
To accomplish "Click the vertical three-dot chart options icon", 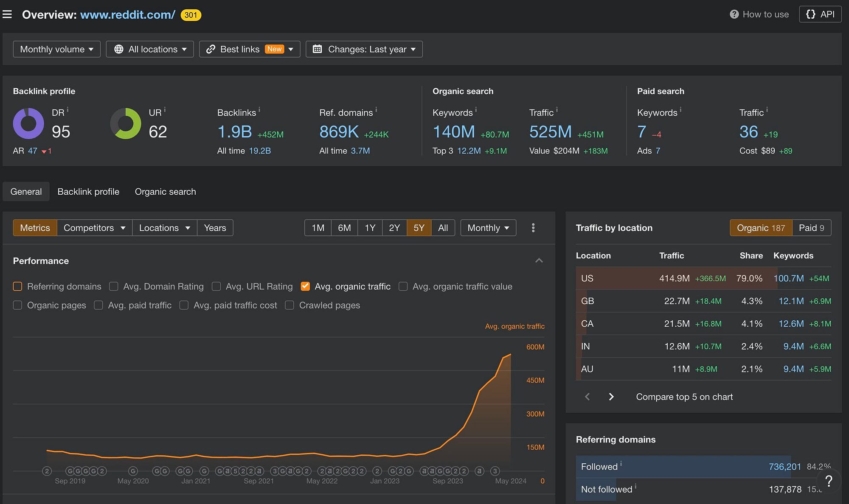I will tap(533, 228).
